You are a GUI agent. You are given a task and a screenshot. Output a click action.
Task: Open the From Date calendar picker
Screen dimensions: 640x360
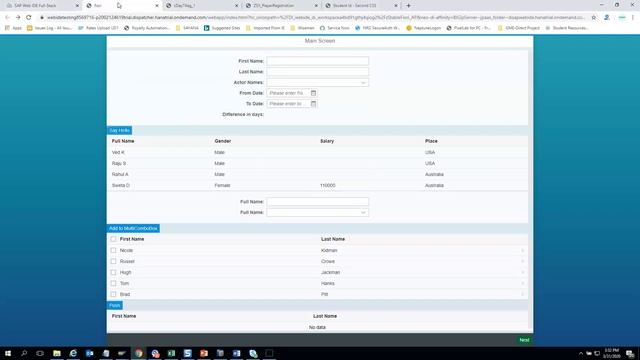click(313, 93)
